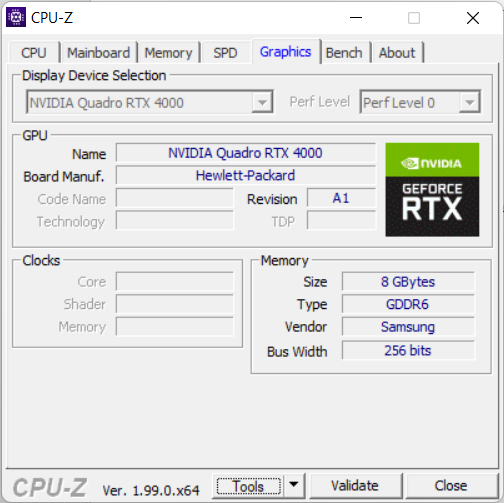Show the About tab
Screen dimensions: 504x503
coord(397,53)
